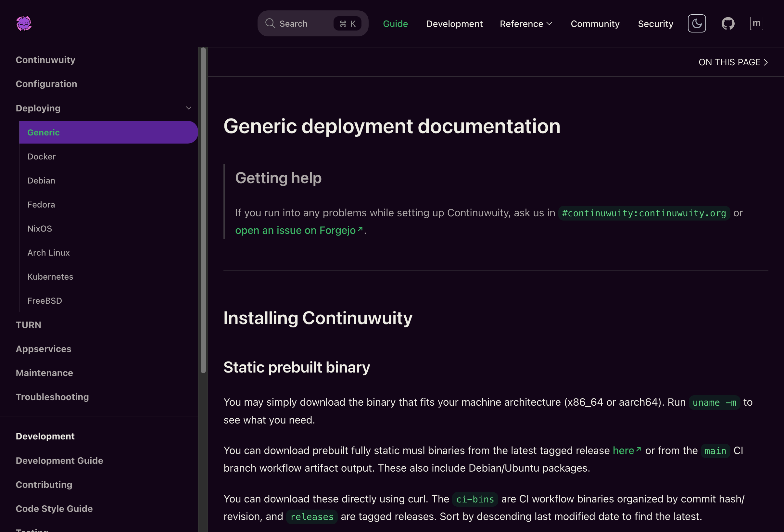Select Kubernetes deployment page
784x532 pixels.
click(50, 277)
